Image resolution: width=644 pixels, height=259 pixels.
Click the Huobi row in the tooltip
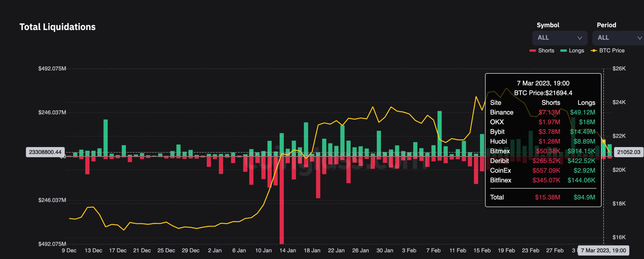[x=543, y=142]
